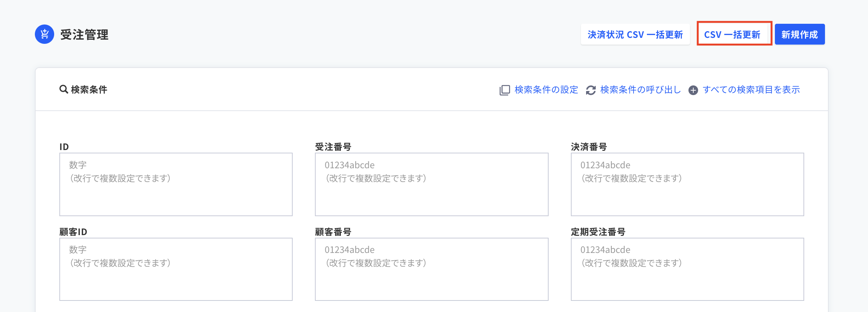
Task: Click the 決済番号 field label
Action: point(589,147)
